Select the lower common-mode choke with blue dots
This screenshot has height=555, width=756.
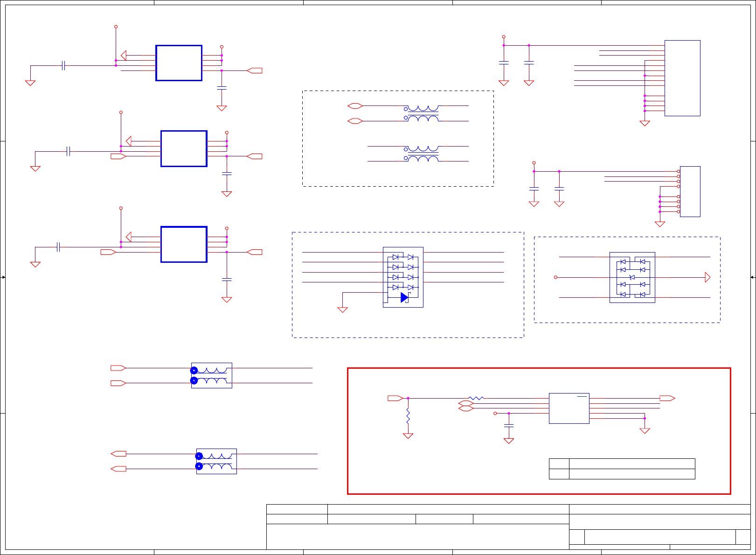pyautogui.click(x=216, y=461)
